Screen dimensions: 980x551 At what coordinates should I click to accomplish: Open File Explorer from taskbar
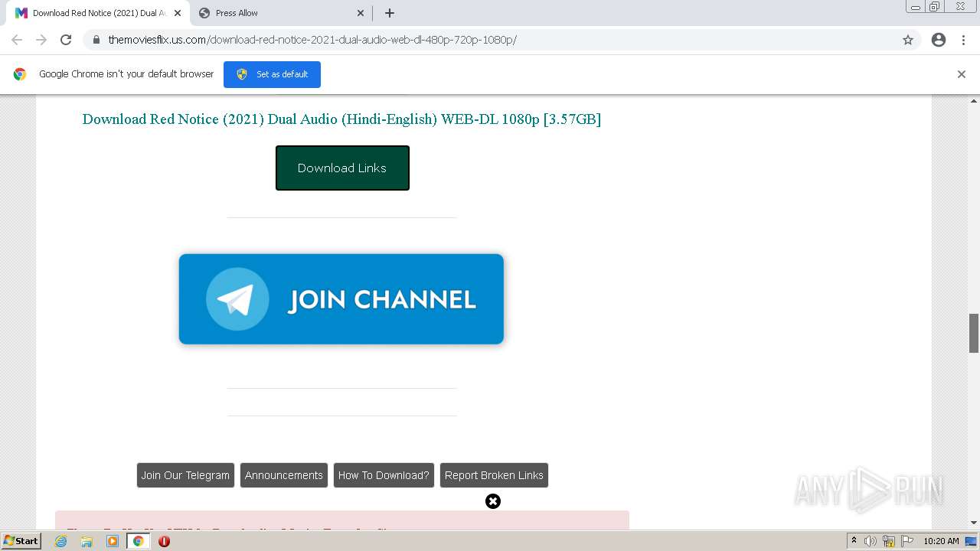coord(87,541)
